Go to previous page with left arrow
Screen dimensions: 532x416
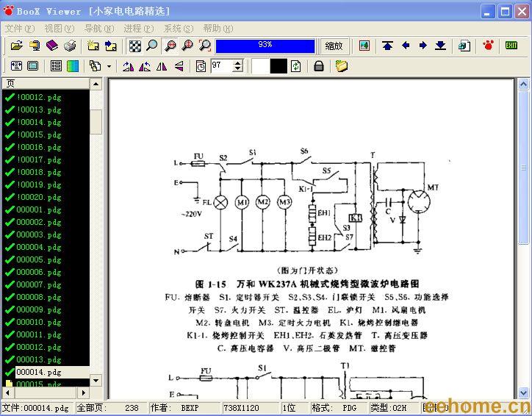click(406, 46)
